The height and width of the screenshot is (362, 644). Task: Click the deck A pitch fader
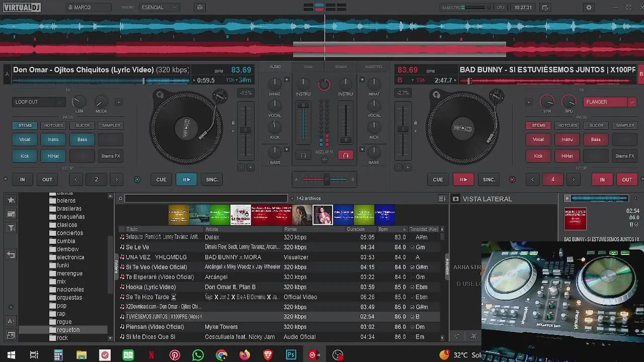click(x=246, y=130)
